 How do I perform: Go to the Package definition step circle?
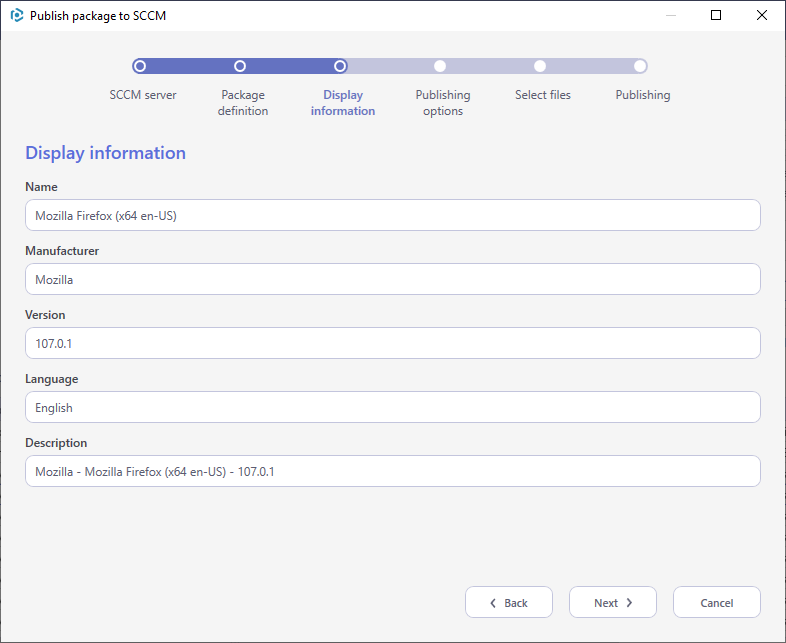click(x=240, y=66)
